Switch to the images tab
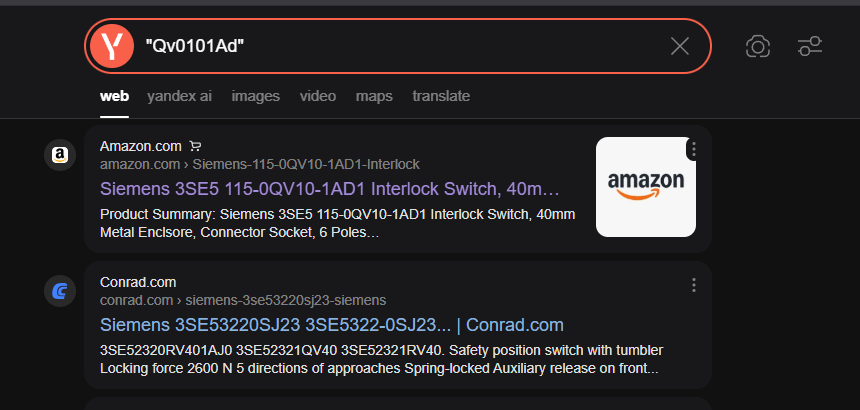 (255, 96)
